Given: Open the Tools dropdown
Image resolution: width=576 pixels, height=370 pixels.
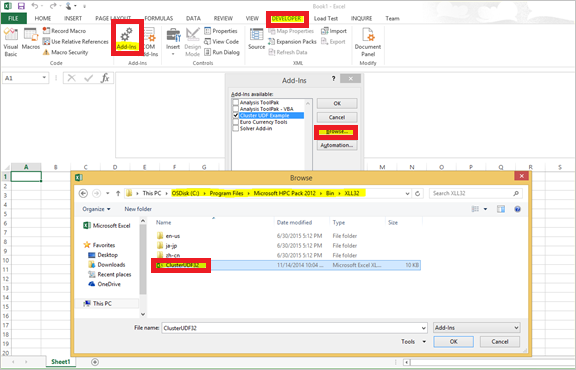Looking at the screenshot, I should point(414,342).
